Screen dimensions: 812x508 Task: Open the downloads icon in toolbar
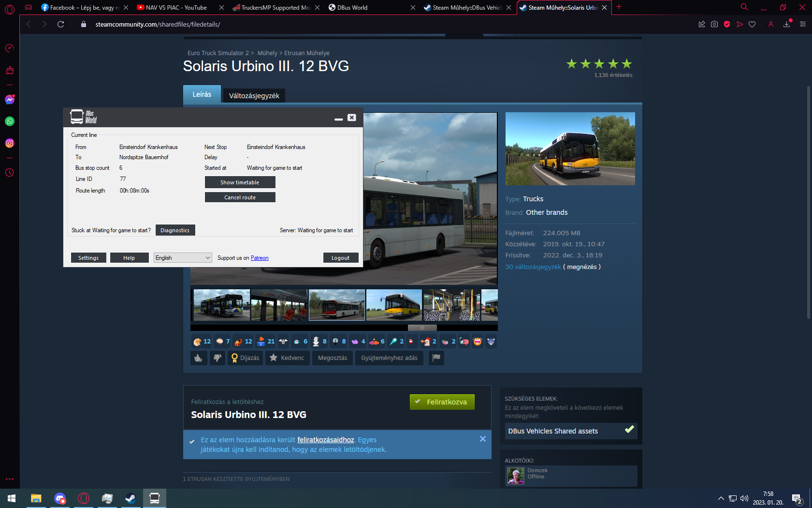(x=787, y=24)
